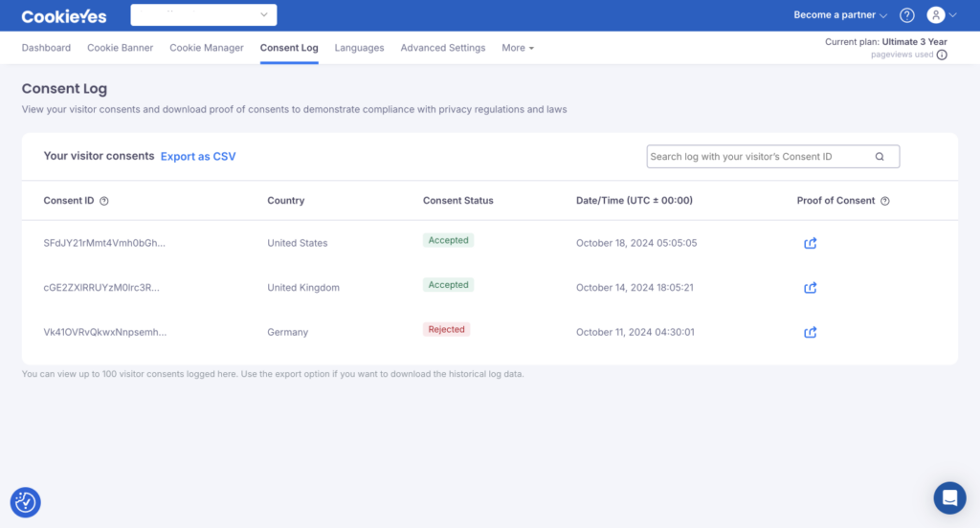Go to the Dashboard tab

46,48
